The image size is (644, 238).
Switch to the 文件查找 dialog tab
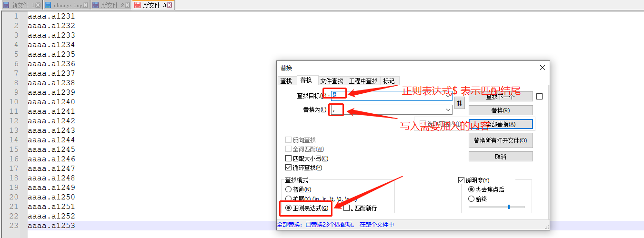332,81
